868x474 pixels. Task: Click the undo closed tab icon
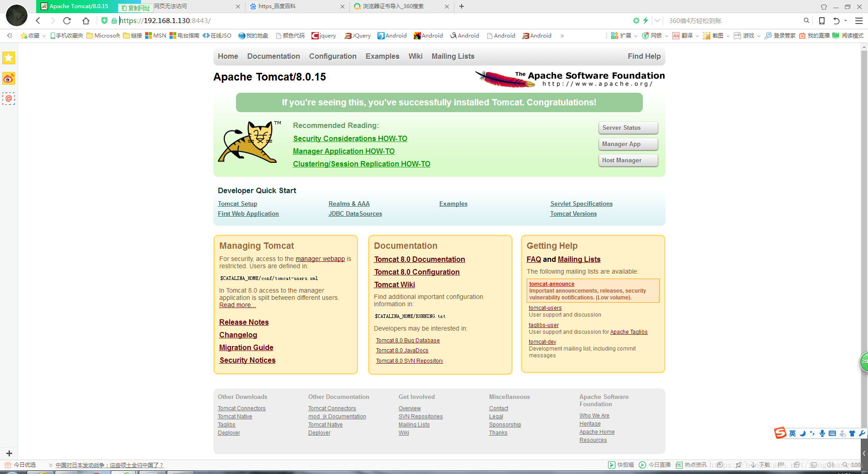pyautogui.click(x=836, y=20)
